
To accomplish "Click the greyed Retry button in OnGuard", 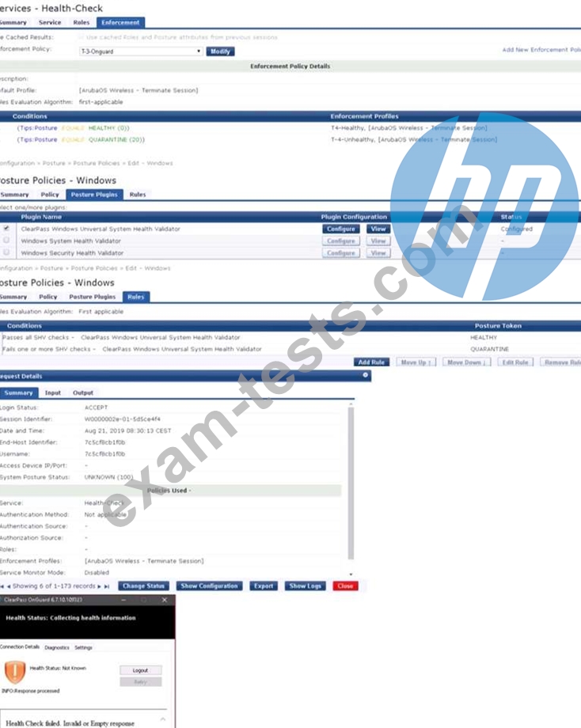I will (x=140, y=681).
